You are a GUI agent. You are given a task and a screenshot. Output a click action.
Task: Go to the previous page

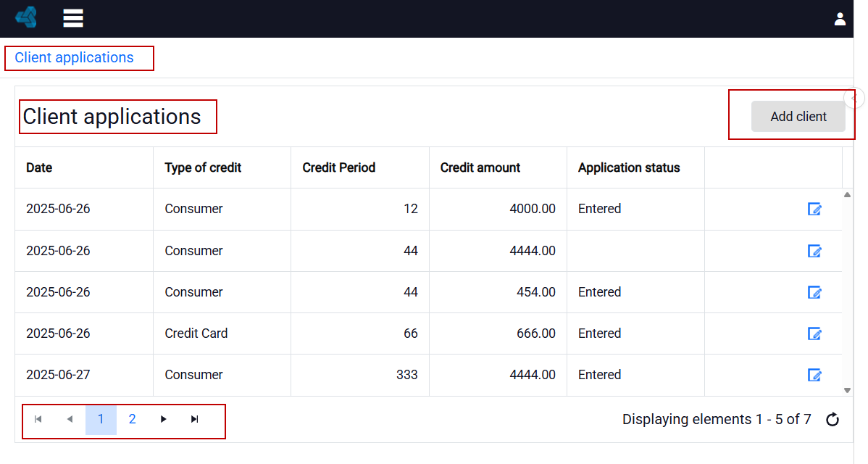70,419
